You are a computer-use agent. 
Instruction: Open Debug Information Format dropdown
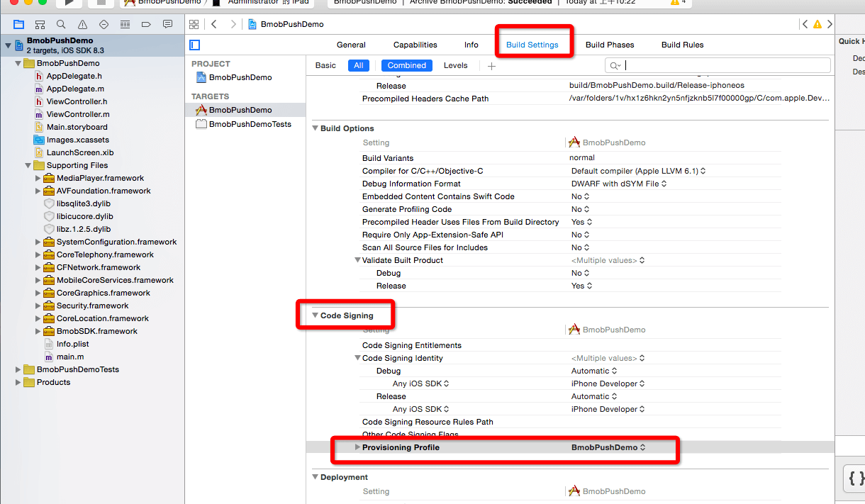click(x=618, y=184)
